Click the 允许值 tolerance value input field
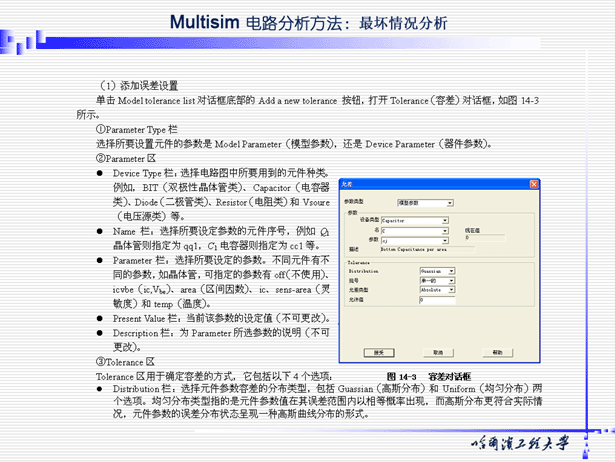Viewport: 615px width, 462px height. [x=437, y=300]
